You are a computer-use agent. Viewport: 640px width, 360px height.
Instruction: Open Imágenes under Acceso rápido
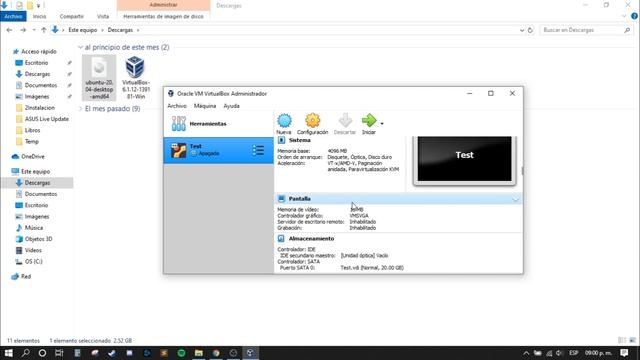(x=37, y=97)
